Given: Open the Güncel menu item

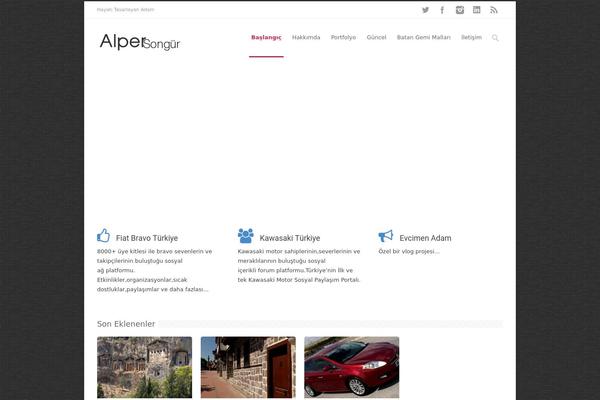Looking at the screenshot, I should 376,37.
